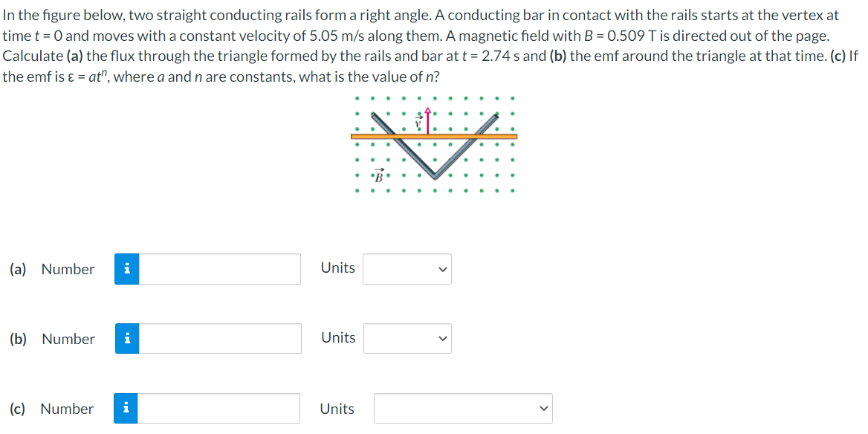Open the Units dropdown for part (b)
Viewport: 868px width, 434px height.
point(407,338)
